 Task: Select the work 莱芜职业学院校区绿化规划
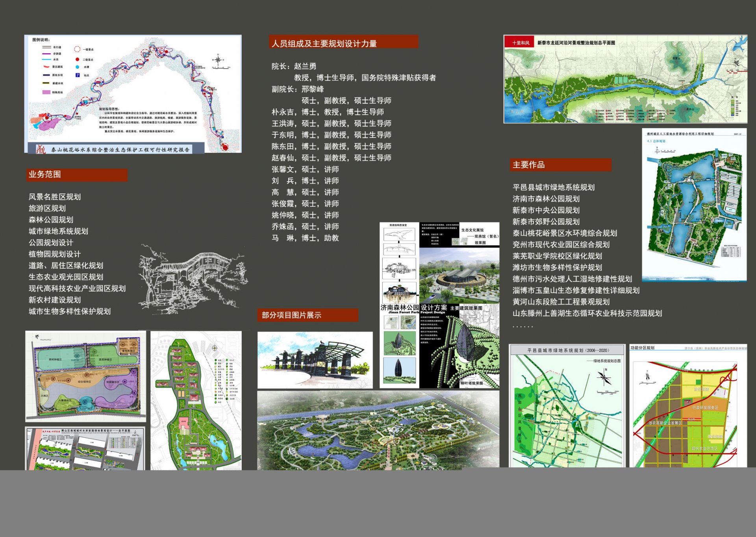558,256
